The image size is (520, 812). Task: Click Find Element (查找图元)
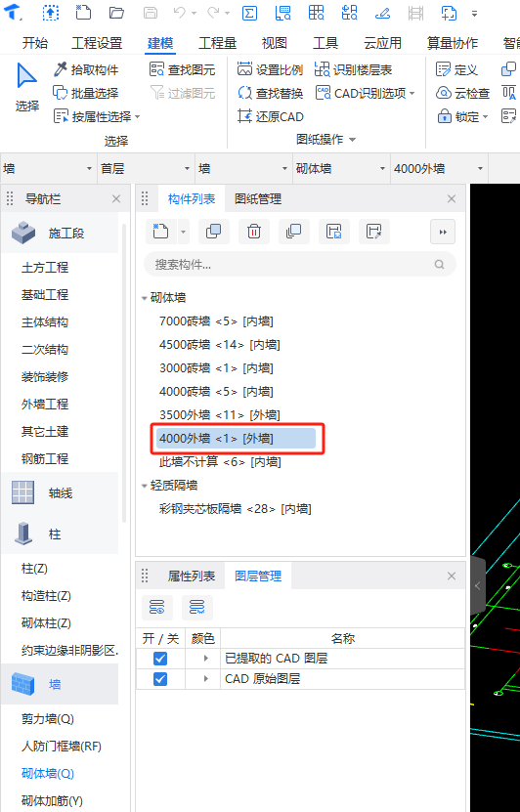183,69
